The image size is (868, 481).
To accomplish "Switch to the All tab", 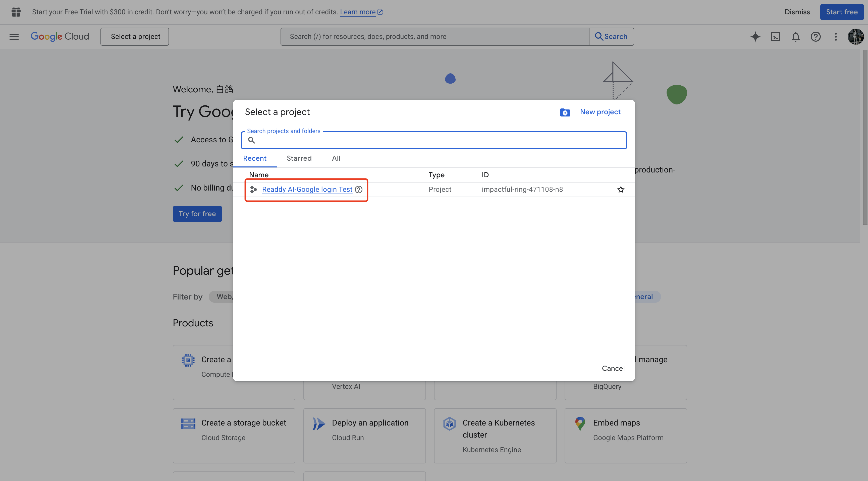I will (x=336, y=158).
